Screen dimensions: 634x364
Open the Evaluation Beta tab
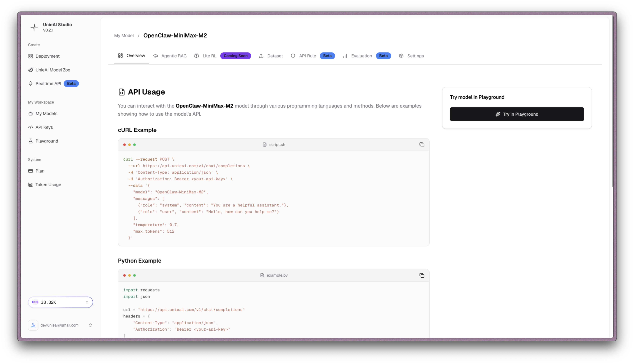(x=361, y=56)
